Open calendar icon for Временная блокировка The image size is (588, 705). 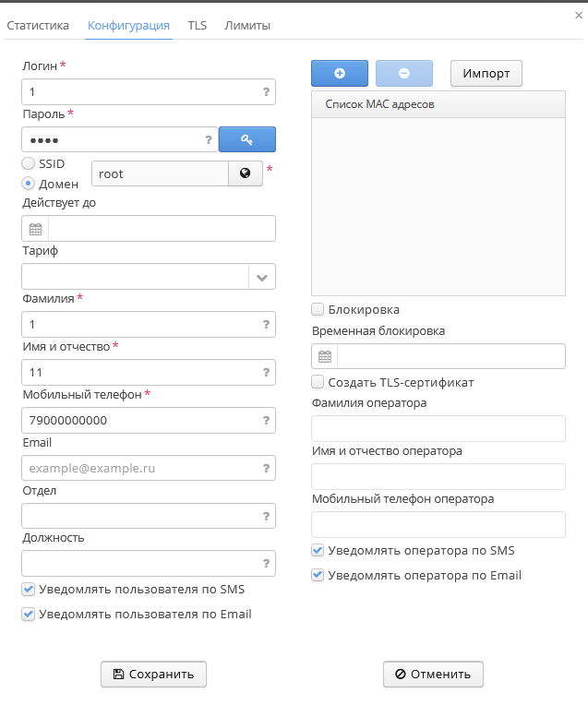(x=325, y=356)
